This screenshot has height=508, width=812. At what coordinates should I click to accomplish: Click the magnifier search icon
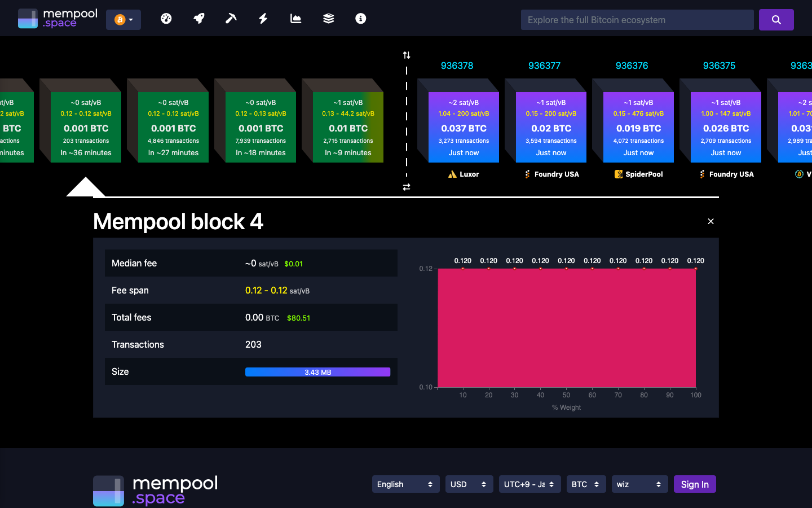point(776,19)
